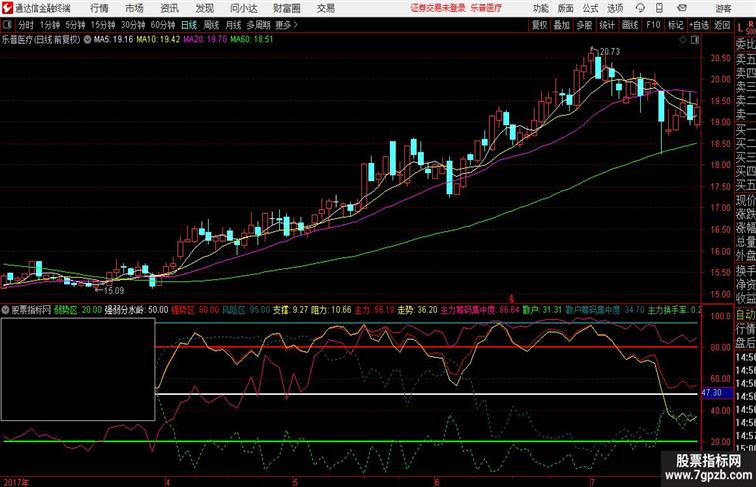Screen dimensions: 756x487
Task: Click the diamond icon at chart corner
Action: pyautogui.click(x=683, y=40)
